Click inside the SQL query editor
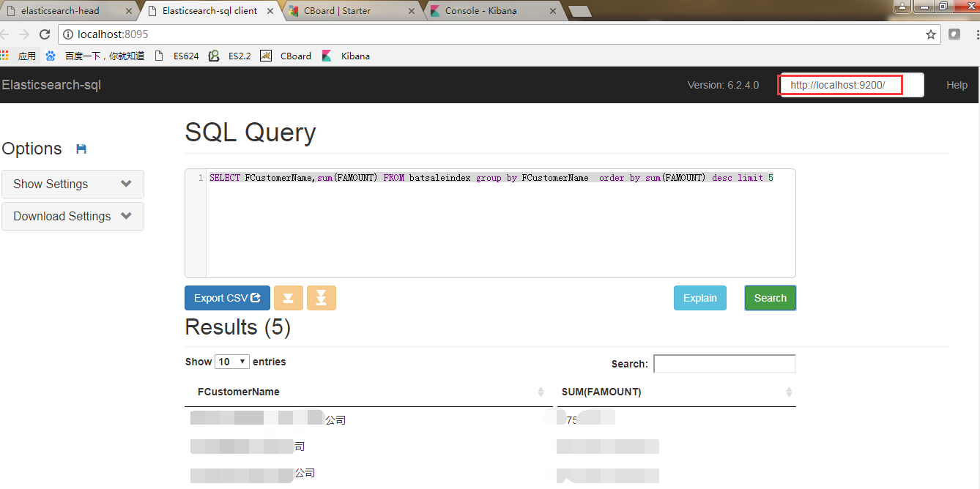 (x=501, y=223)
